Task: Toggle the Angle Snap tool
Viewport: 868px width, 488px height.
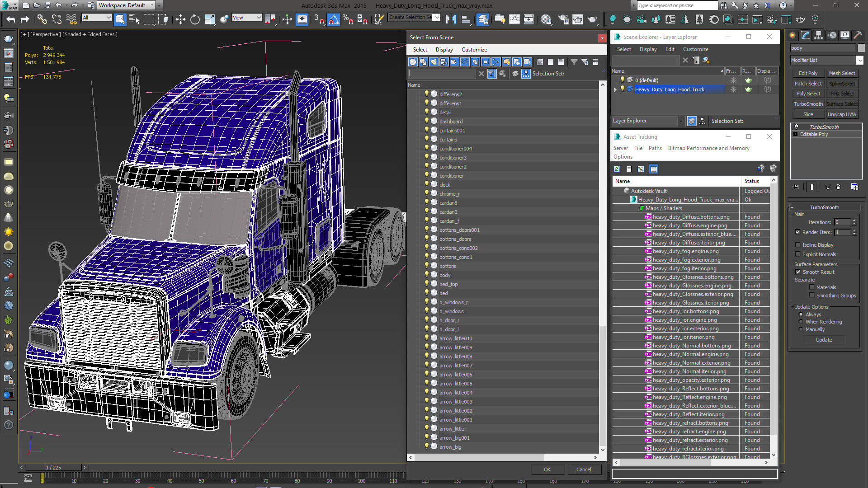Action: 333,19
